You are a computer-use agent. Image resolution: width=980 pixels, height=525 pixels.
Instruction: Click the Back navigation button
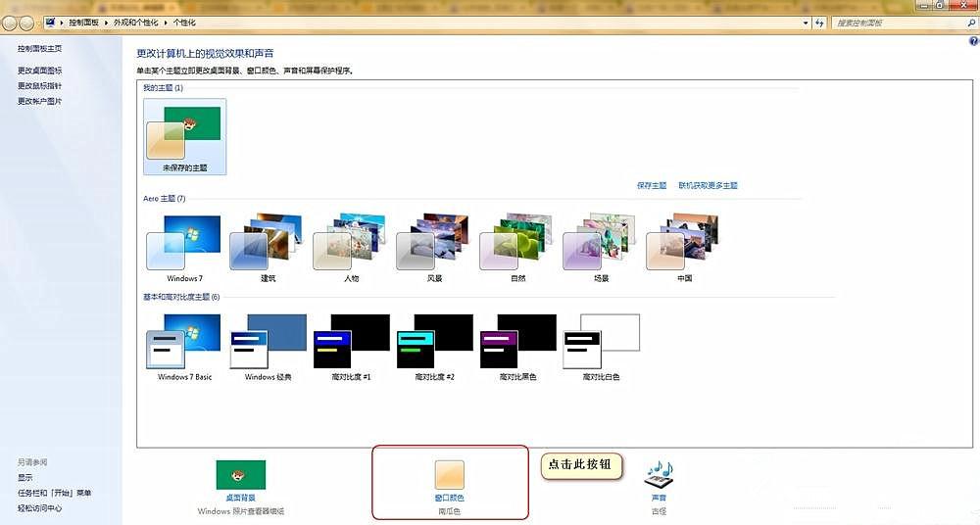(x=10, y=24)
